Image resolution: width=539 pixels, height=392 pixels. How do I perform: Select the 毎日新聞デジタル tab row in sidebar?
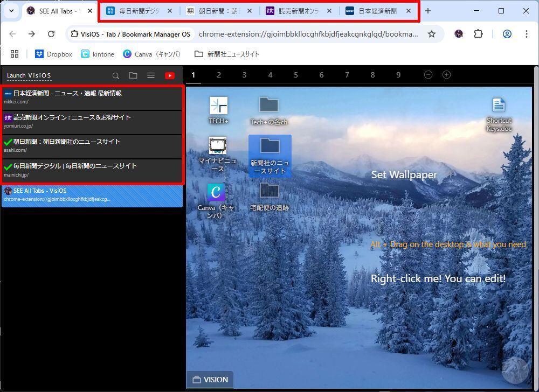[x=92, y=171]
